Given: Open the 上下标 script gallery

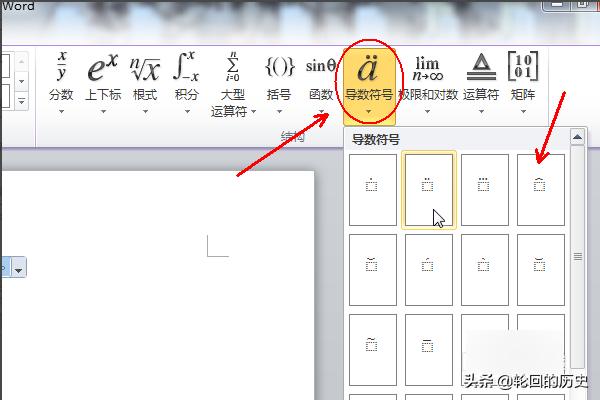Looking at the screenshot, I should [103, 83].
